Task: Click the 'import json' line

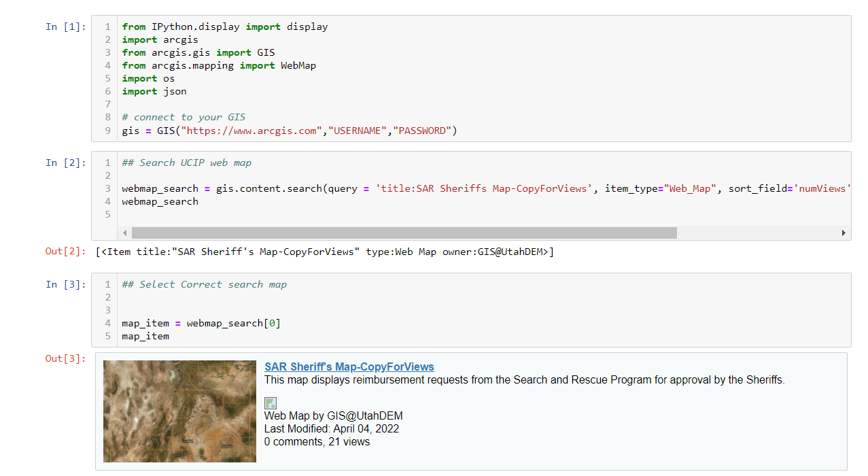Action: coord(154,92)
